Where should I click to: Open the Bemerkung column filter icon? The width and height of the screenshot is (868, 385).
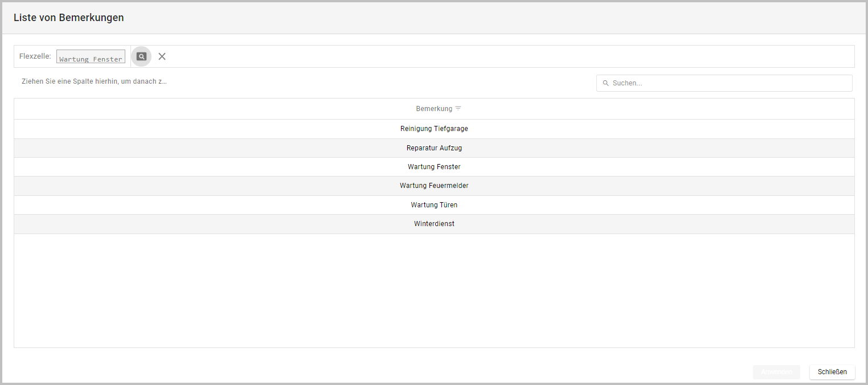pos(458,109)
